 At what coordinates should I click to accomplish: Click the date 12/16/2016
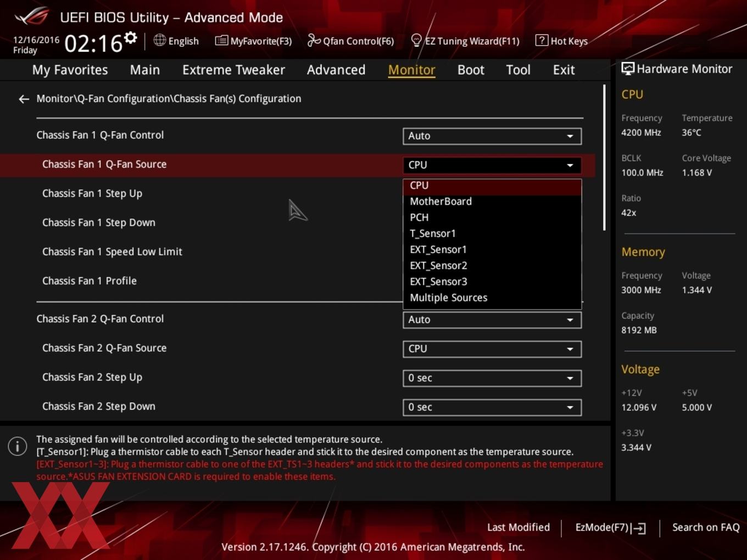point(36,40)
